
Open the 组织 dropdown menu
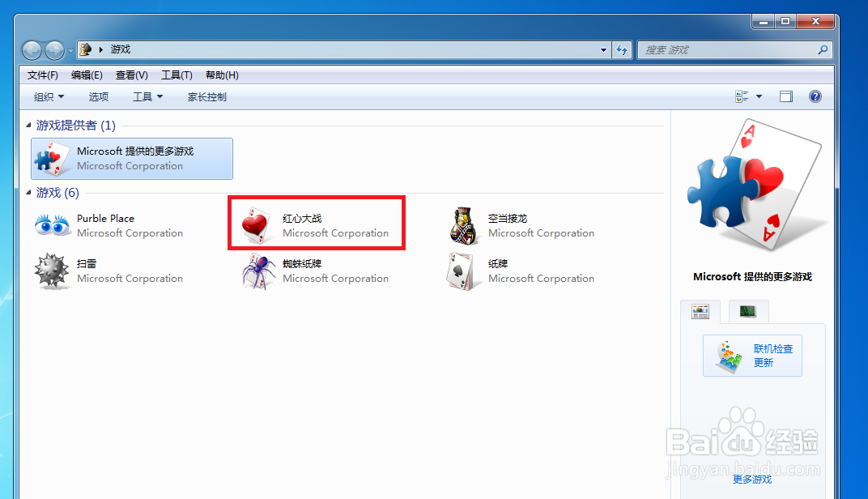tap(49, 97)
